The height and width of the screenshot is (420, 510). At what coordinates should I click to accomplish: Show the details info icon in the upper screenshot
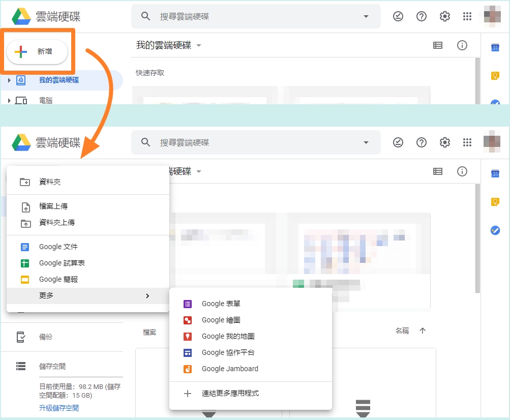(x=462, y=45)
